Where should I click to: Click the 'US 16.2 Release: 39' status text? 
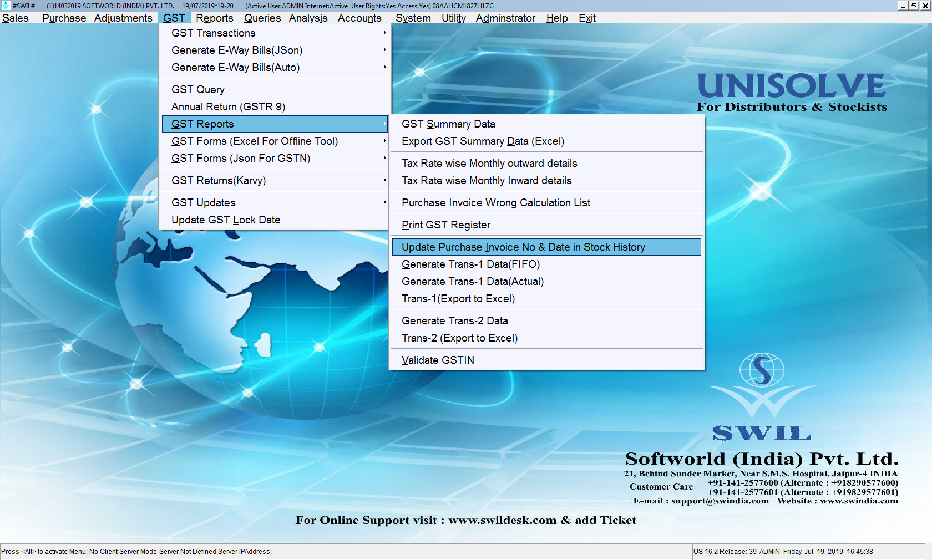[725, 552]
